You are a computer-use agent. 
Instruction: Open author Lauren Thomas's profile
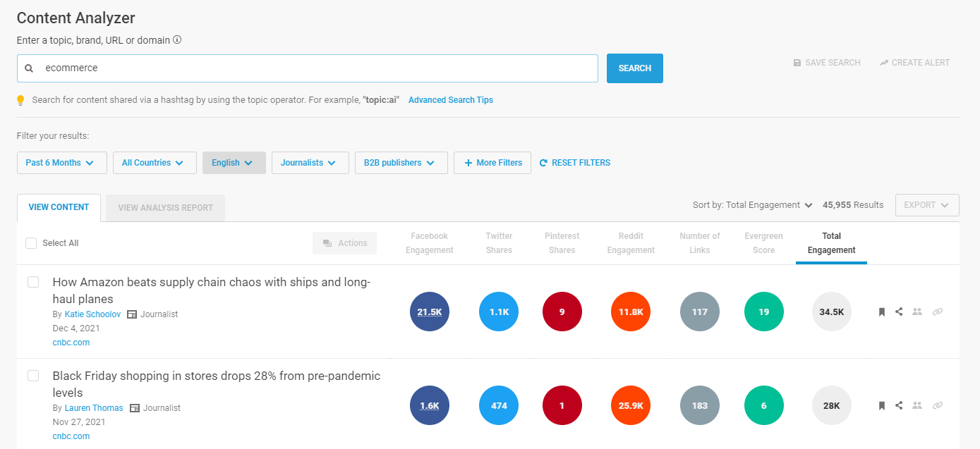pyautogui.click(x=94, y=408)
